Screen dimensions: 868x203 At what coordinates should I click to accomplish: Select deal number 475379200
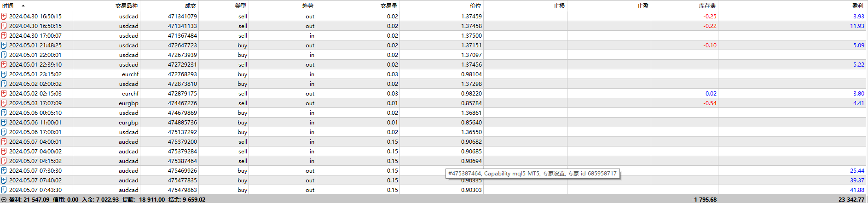[182, 141]
